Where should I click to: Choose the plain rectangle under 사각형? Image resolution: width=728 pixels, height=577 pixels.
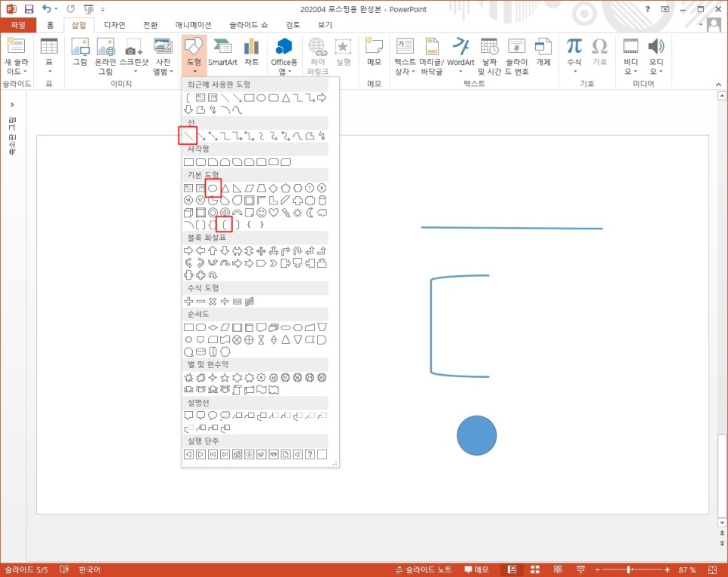coord(188,162)
